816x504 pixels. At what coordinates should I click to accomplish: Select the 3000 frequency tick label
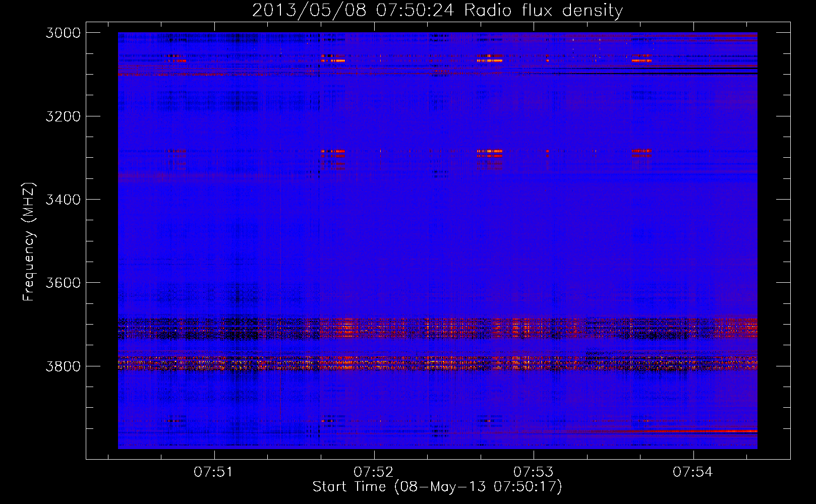point(63,33)
